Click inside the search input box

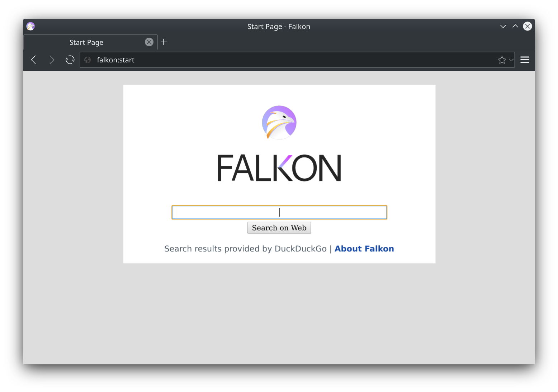coord(279,212)
